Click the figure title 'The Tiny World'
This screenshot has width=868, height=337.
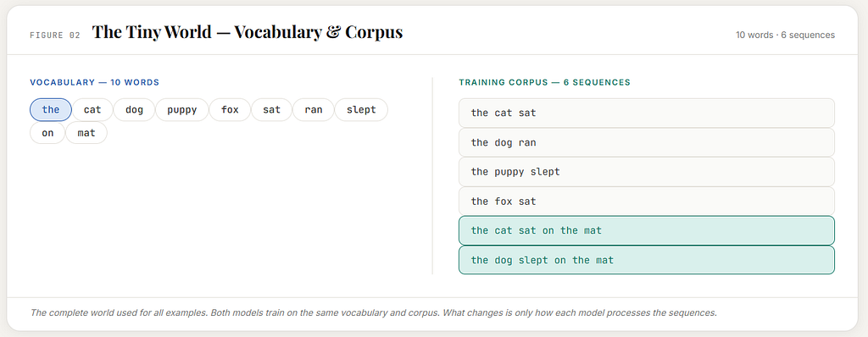152,32
